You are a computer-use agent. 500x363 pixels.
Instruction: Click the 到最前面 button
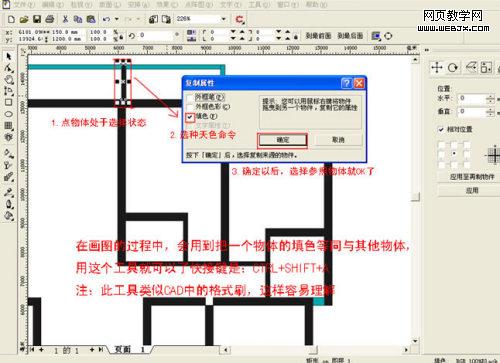click(318, 36)
